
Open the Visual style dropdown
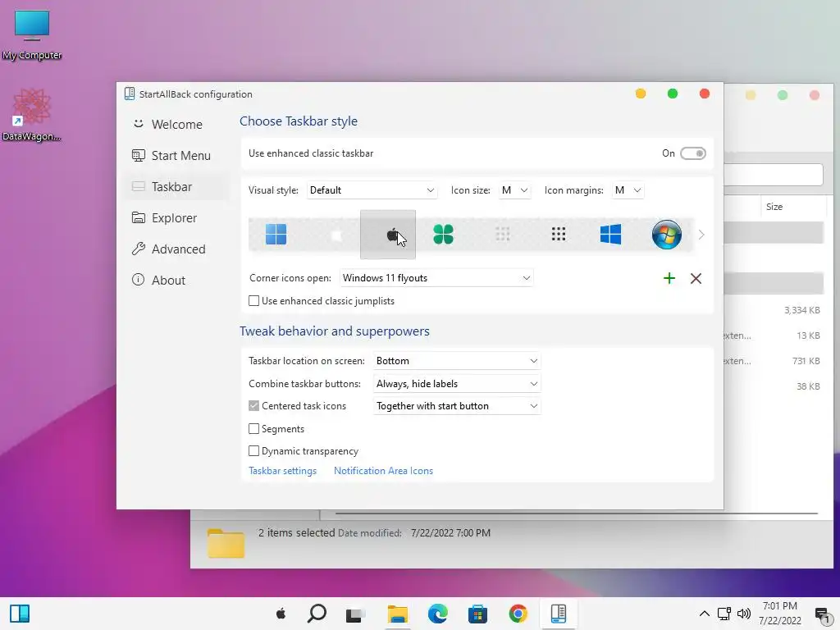372,190
